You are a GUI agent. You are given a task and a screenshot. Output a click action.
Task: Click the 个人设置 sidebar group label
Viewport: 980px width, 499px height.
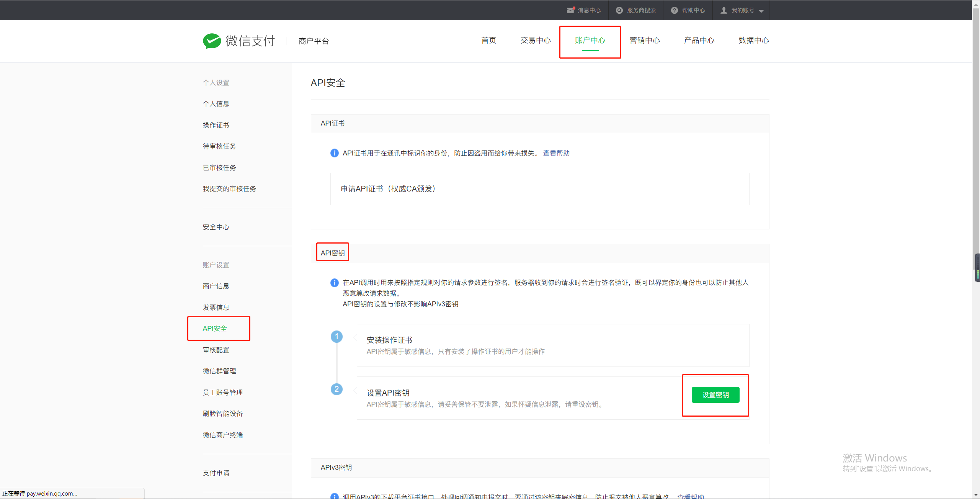point(216,83)
